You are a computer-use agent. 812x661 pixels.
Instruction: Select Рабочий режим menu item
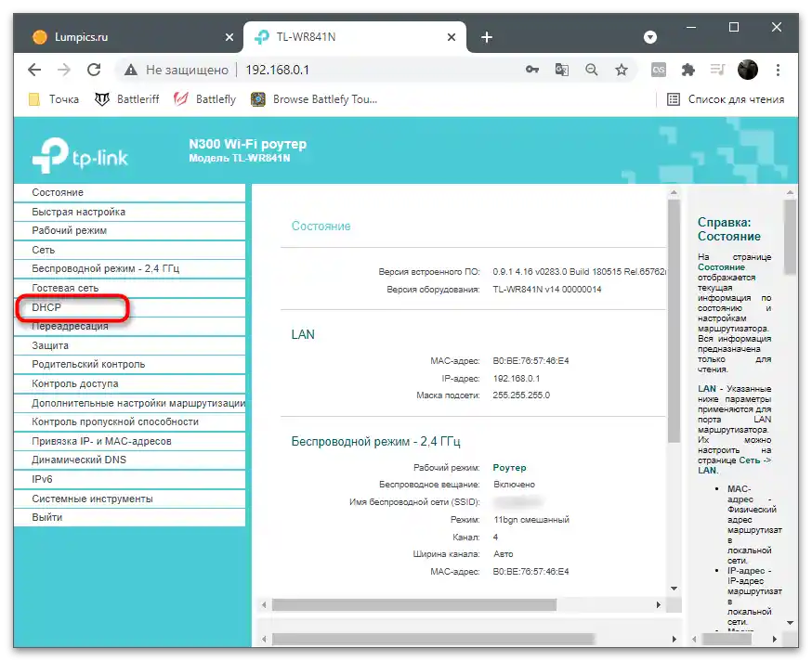[129, 231]
